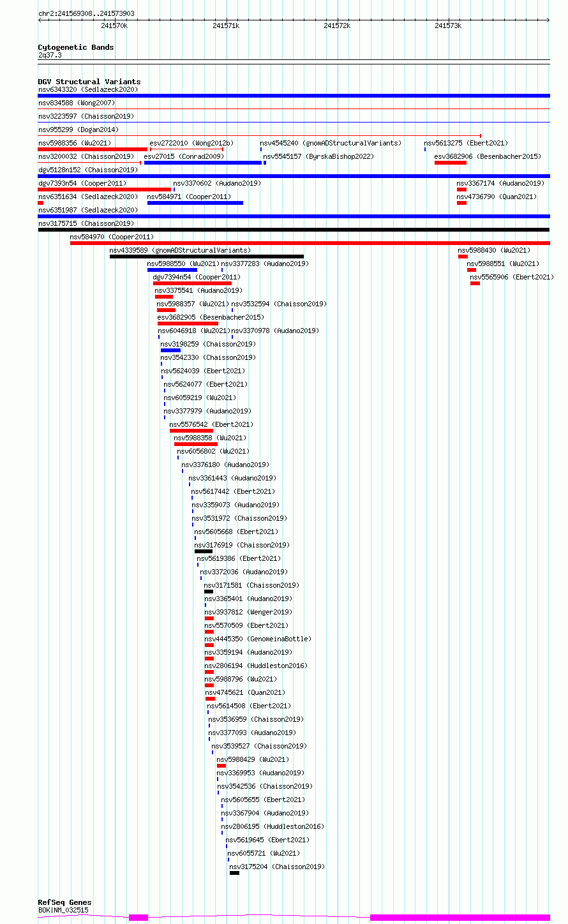Select nsv584970 (Cooper2011) label

pos(112,237)
